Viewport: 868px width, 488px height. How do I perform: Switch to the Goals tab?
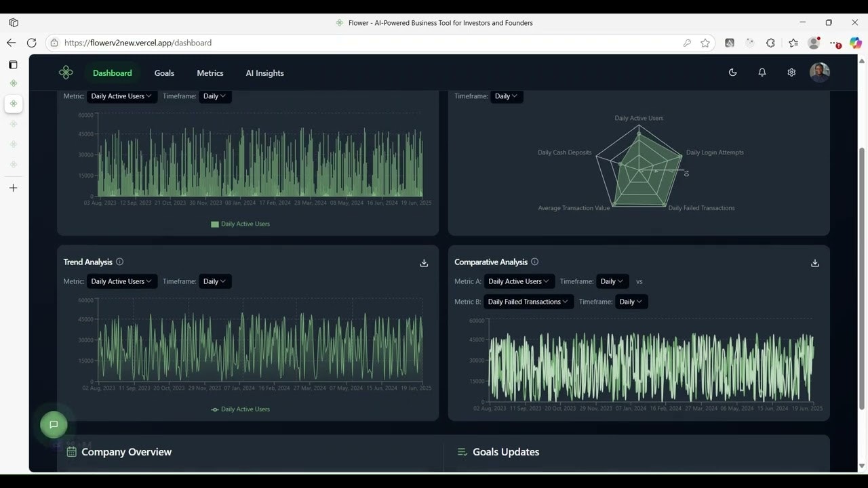[164, 73]
